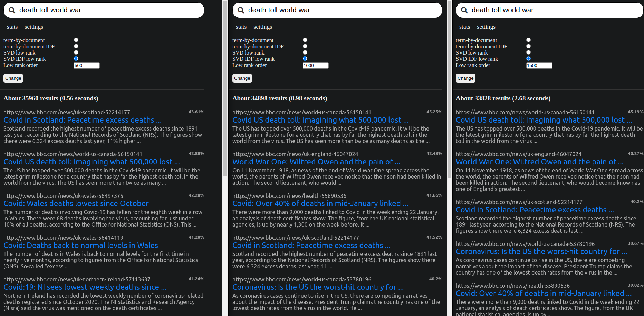Click the uk-wales-56497375 URL in left panel

tap(63, 196)
